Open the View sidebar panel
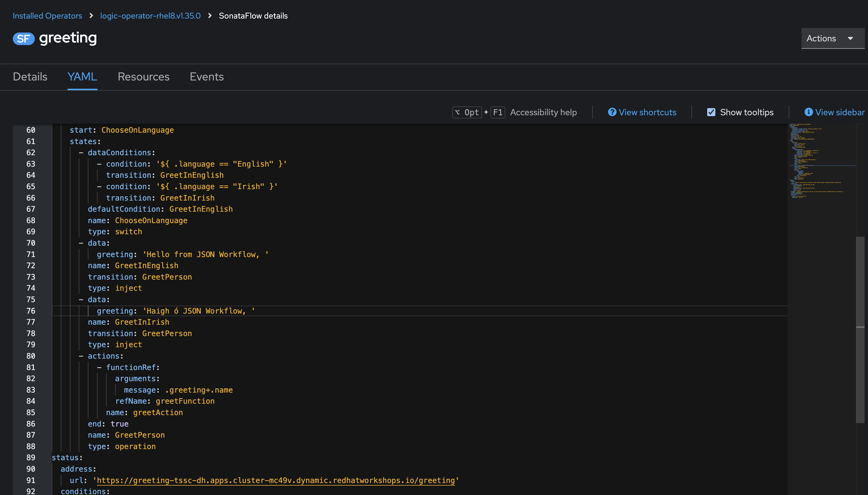Screen dimensions: 868x495 840,112
